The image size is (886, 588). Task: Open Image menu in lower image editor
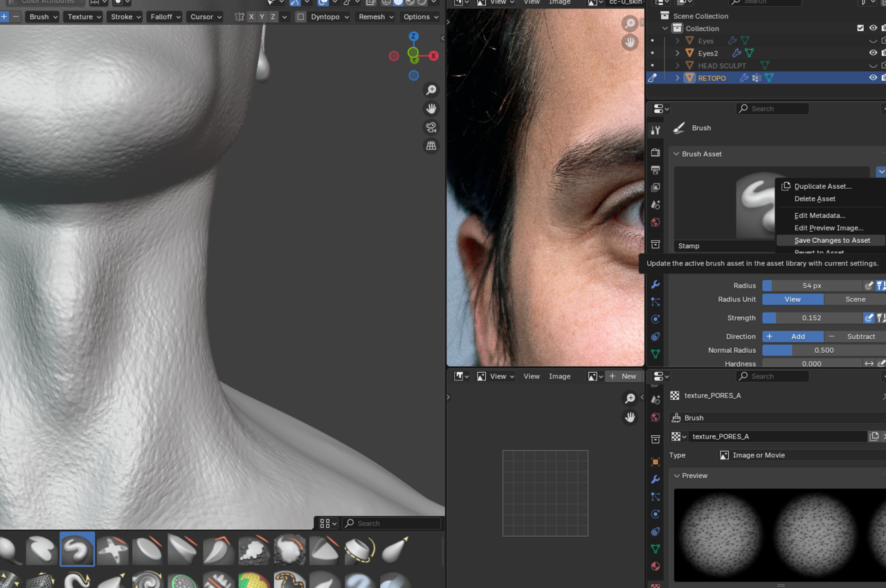click(559, 376)
